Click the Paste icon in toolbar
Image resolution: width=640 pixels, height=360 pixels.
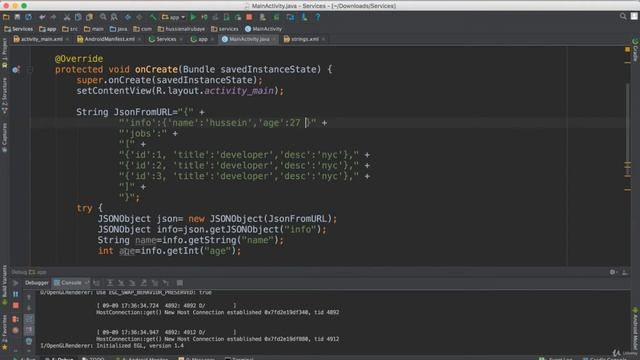[89, 17]
